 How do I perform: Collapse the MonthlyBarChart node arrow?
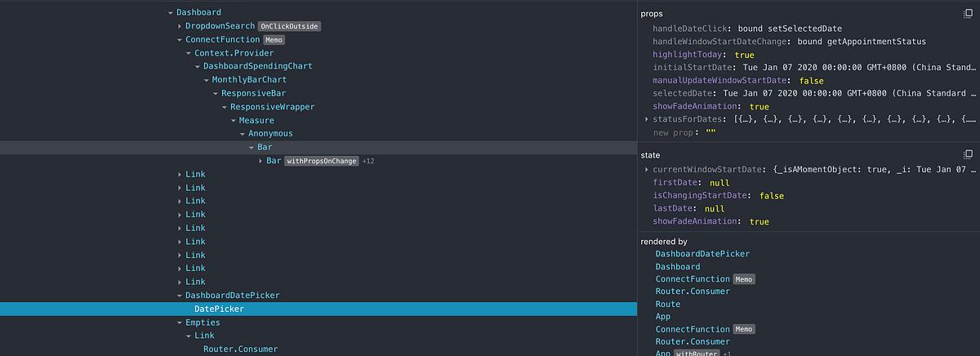point(206,80)
